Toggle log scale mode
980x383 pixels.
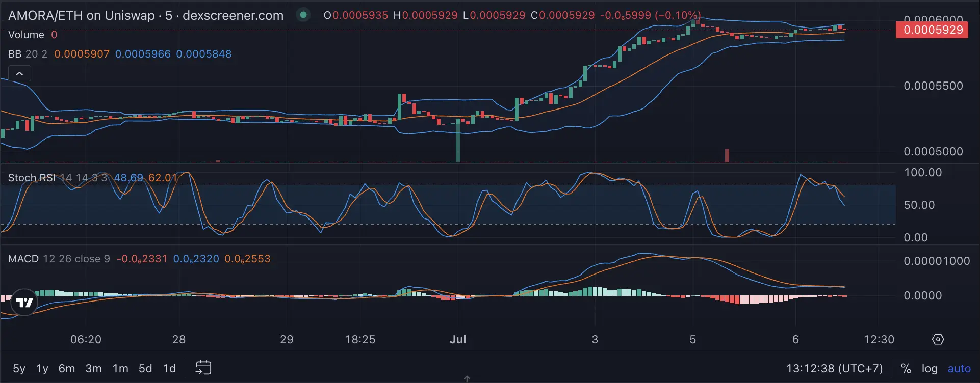(x=930, y=368)
